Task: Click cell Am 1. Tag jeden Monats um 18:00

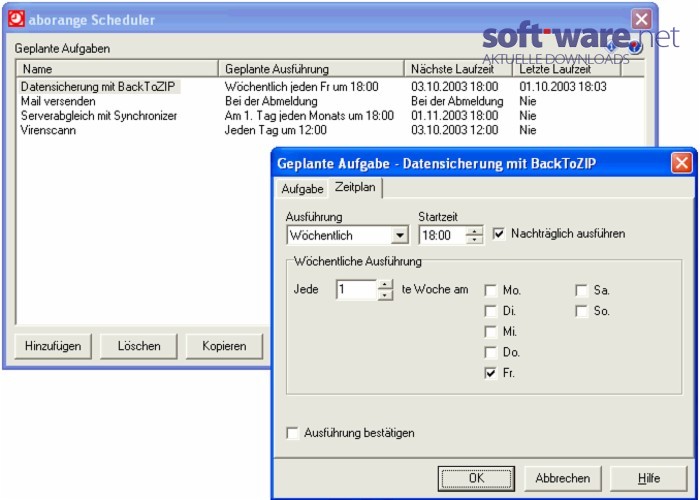Action: point(309,116)
